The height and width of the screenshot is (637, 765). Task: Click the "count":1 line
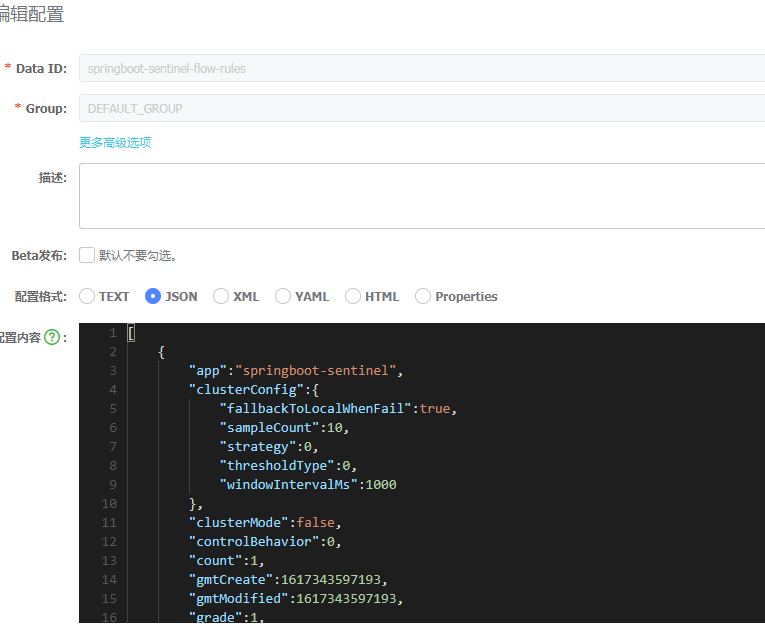click(x=226, y=561)
